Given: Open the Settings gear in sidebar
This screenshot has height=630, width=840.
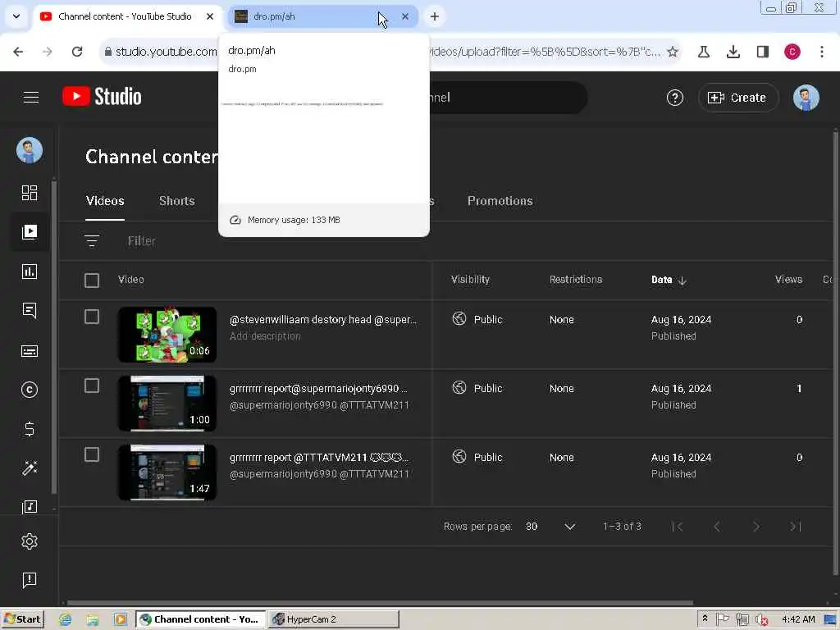Looking at the screenshot, I should (x=30, y=541).
